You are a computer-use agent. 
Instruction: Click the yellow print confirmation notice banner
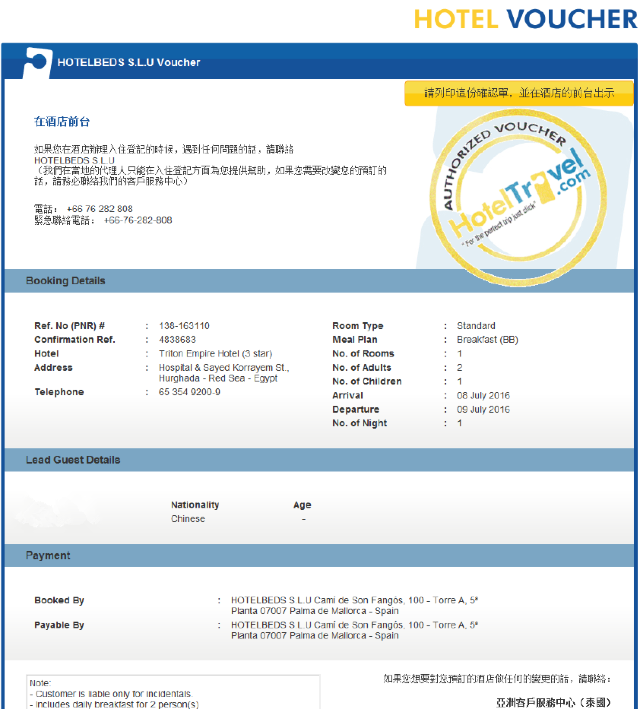519,93
